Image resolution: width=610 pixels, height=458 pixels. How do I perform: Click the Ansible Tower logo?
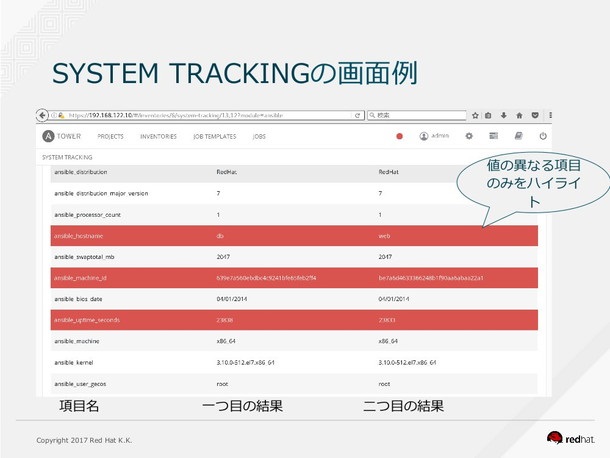point(61,136)
